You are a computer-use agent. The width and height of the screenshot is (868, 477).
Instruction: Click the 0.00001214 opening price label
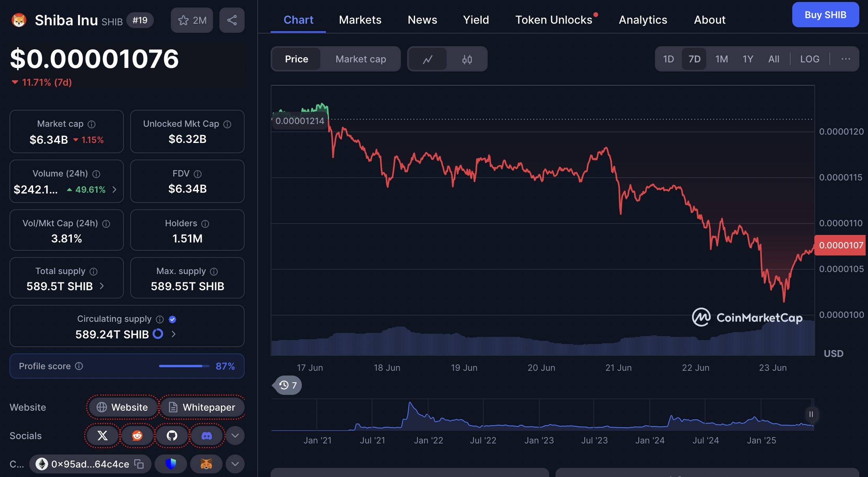click(x=299, y=121)
